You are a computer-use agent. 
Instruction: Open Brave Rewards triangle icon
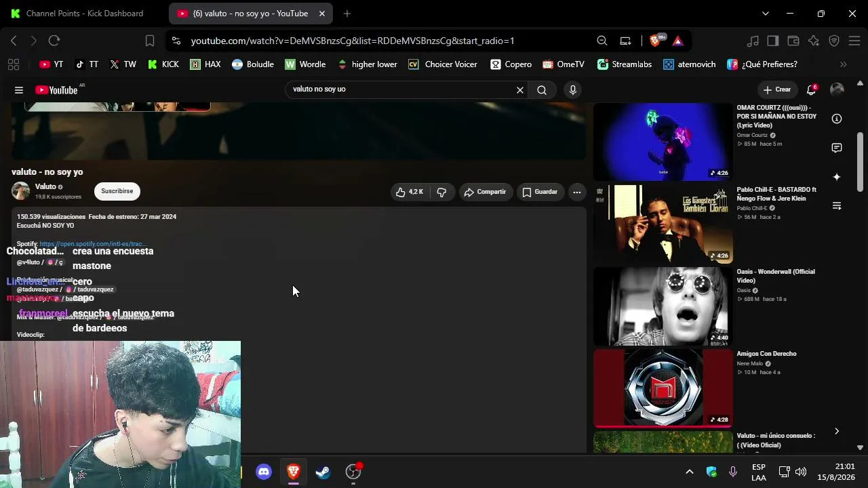677,41
